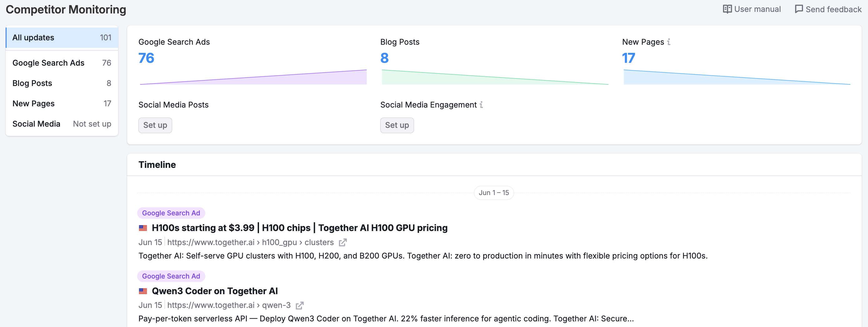This screenshot has width=868, height=327.
Task: Click the New Pages count 17
Action: click(x=628, y=58)
